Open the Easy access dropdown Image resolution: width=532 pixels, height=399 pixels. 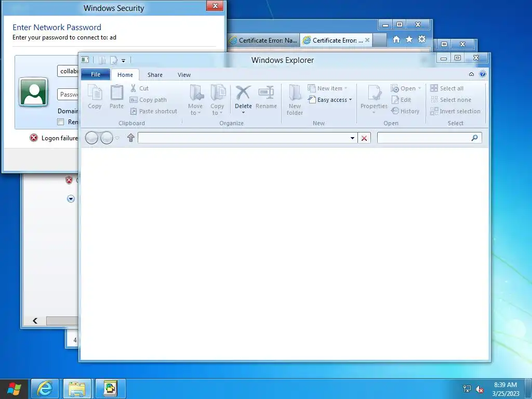pos(350,100)
